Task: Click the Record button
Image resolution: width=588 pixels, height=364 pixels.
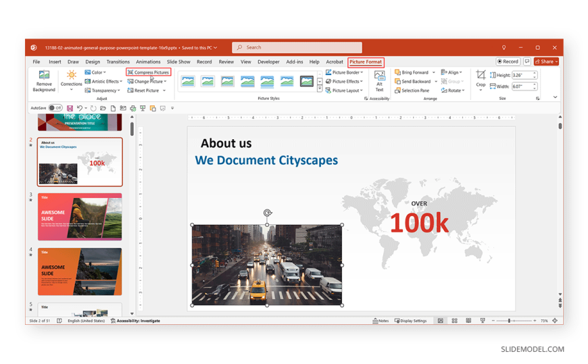Action: [x=508, y=61]
